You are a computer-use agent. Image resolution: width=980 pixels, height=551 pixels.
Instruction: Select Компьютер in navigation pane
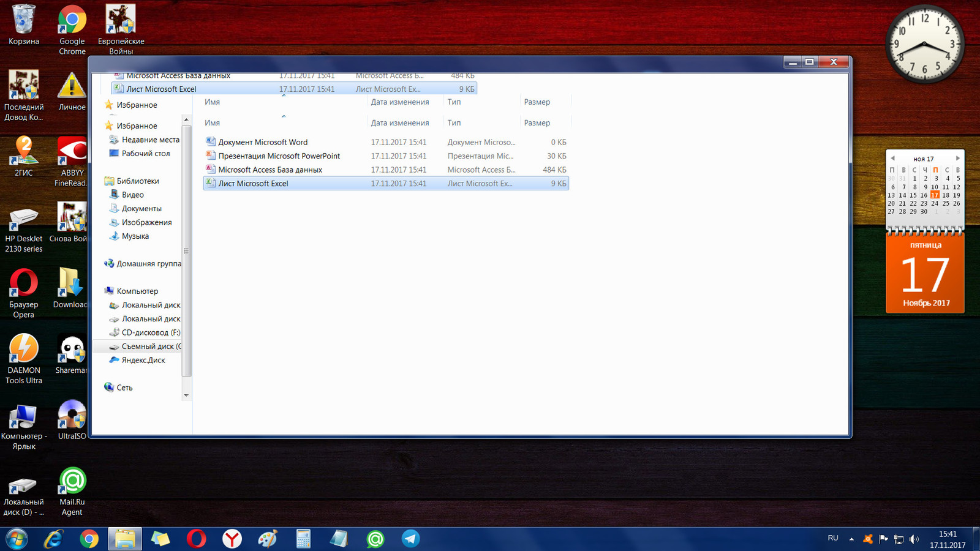[x=131, y=291]
